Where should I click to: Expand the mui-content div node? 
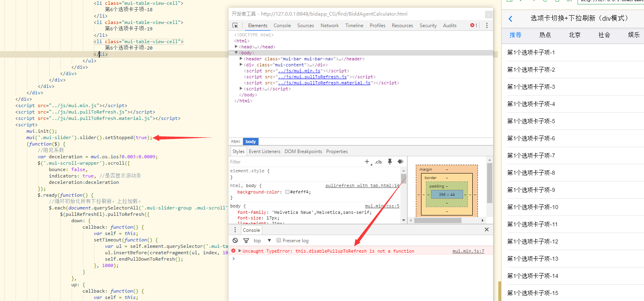tap(241, 65)
